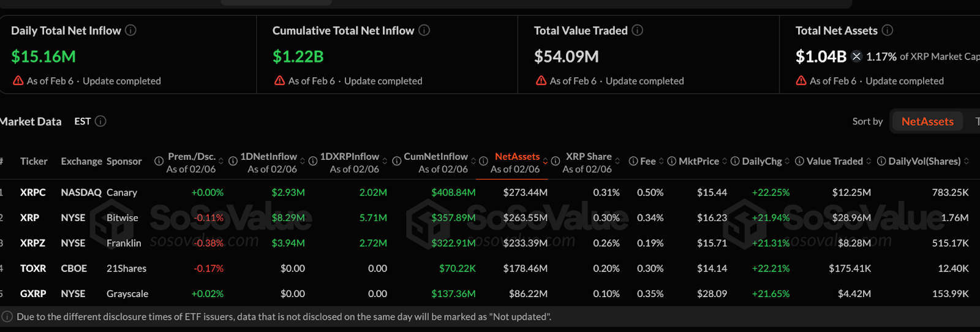The width and height of the screenshot is (980, 332).
Task: Click info icon beside Cumulative Total Net Inflow
Action: (x=424, y=30)
